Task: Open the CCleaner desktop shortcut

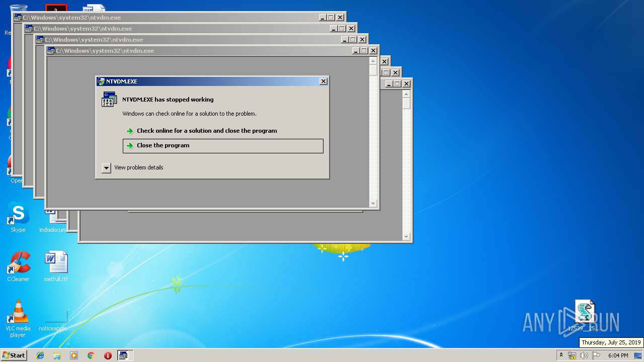Action: pos(18,266)
